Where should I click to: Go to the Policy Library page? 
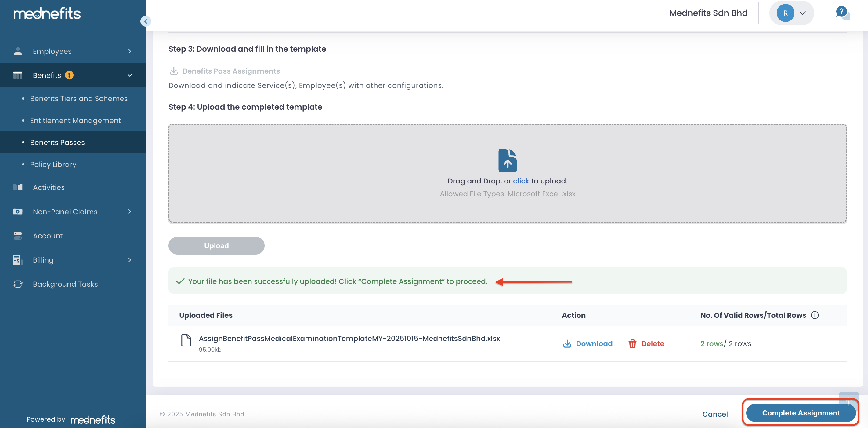click(x=53, y=165)
